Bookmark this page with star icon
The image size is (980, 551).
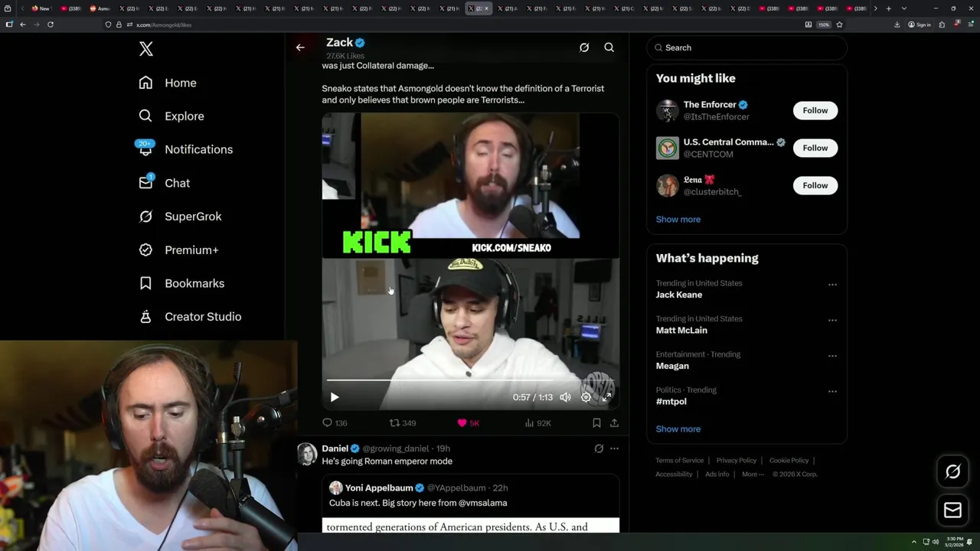coord(839,24)
